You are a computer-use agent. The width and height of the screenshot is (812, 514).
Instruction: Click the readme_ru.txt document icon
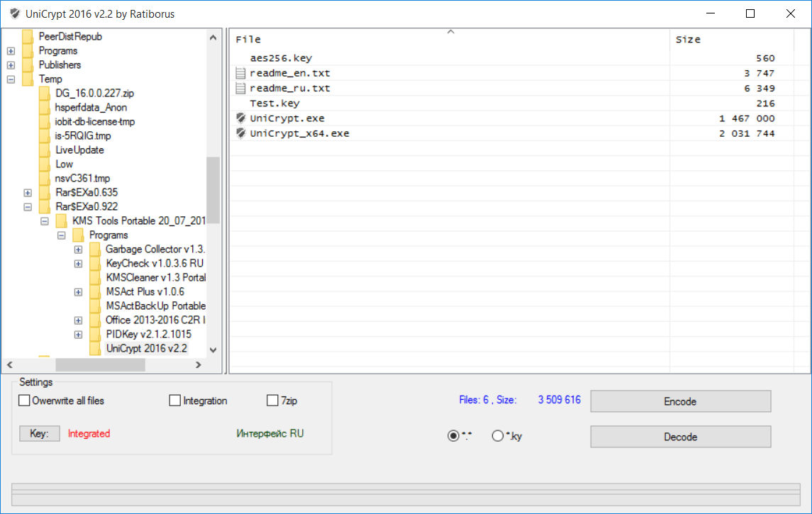coord(240,88)
